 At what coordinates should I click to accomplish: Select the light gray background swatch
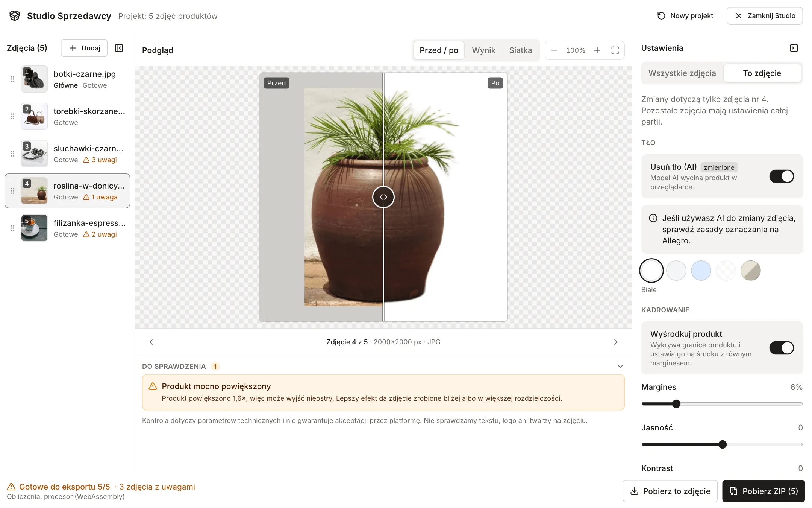[x=676, y=271]
